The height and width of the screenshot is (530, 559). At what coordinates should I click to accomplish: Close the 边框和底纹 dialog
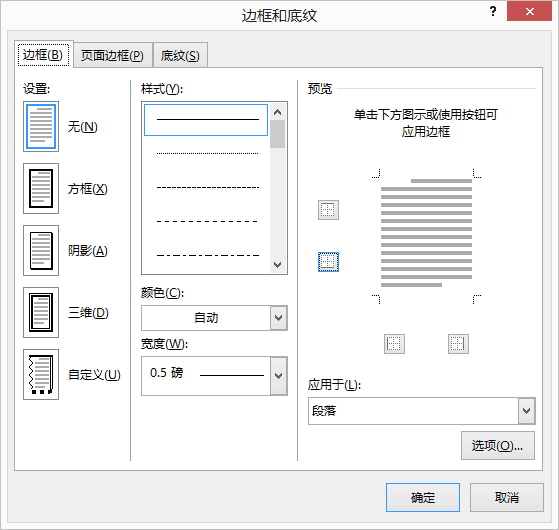click(x=529, y=11)
